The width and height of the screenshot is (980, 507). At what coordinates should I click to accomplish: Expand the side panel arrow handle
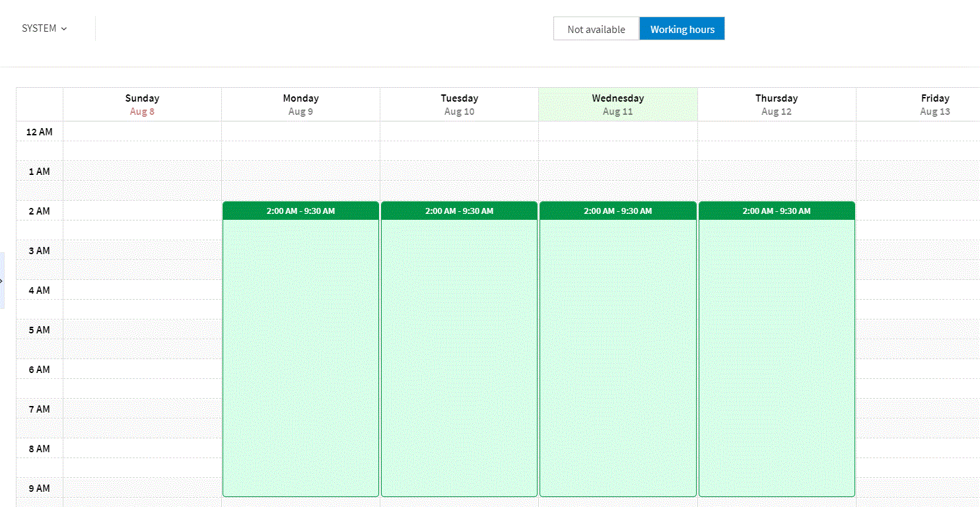[x=2, y=281]
